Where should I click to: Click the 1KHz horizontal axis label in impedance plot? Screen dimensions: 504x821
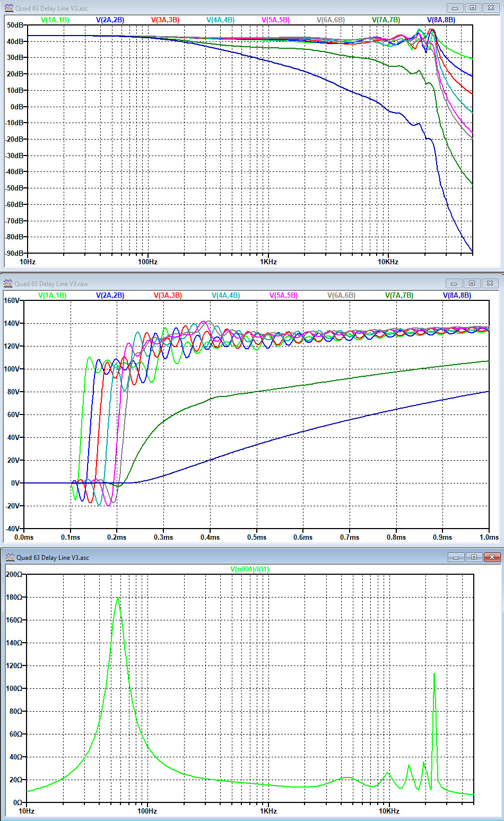(x=268, y=811)
